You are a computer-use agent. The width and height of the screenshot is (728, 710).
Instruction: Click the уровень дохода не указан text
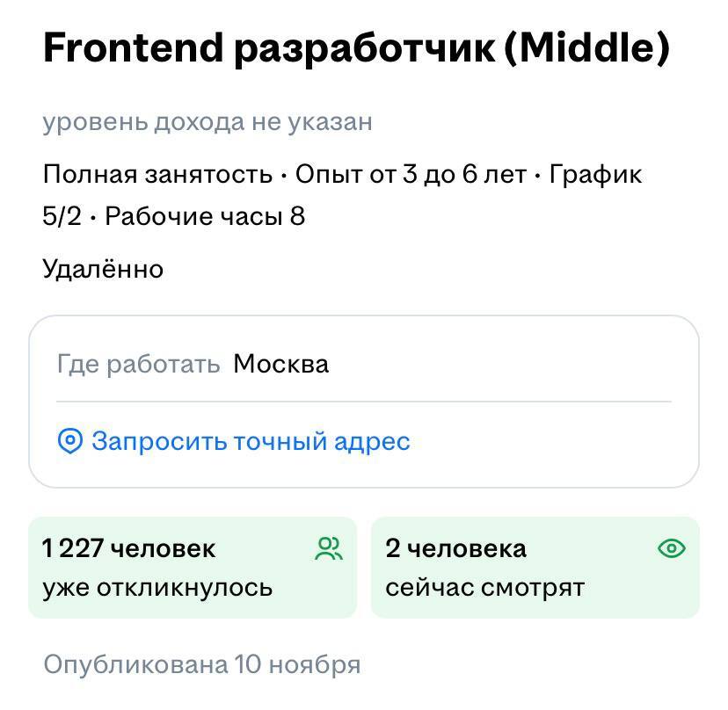[x=207, y=122]
